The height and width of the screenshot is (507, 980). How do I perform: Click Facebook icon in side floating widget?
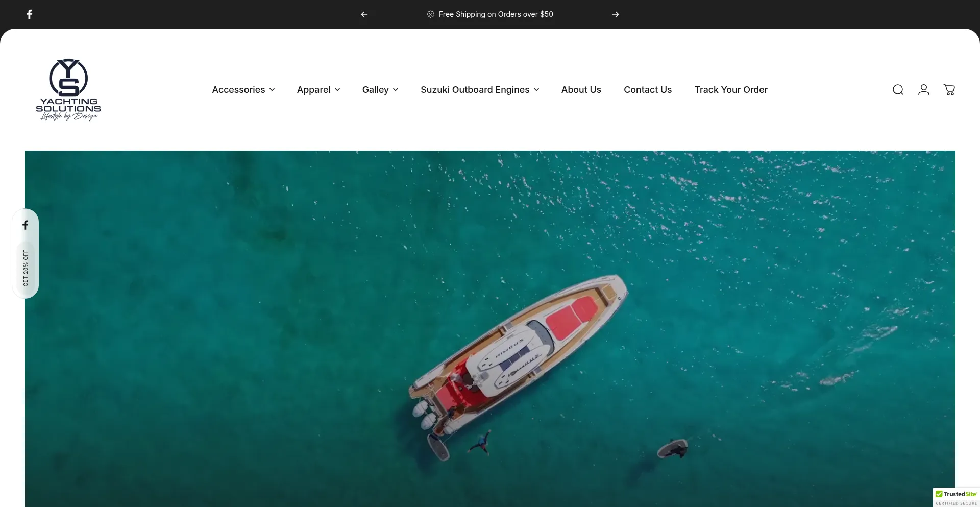25,225
